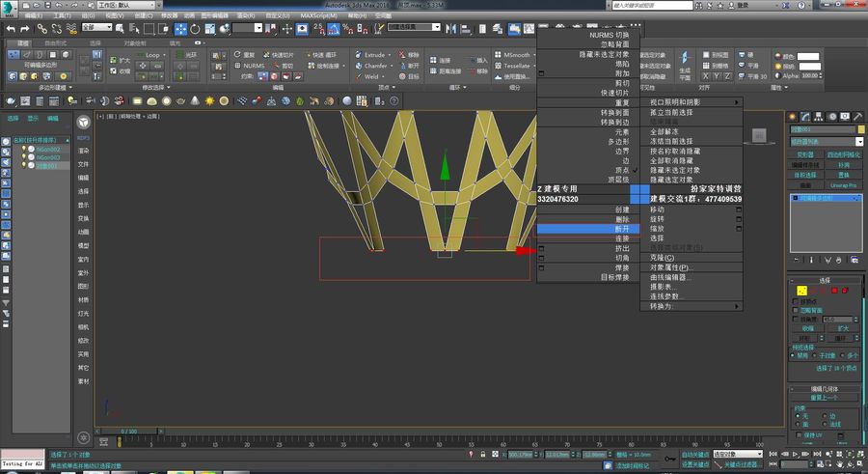This screenshot has width=868, height=474.
Task: Click the NURMS button in ribbon
Action: coord(249,66)
